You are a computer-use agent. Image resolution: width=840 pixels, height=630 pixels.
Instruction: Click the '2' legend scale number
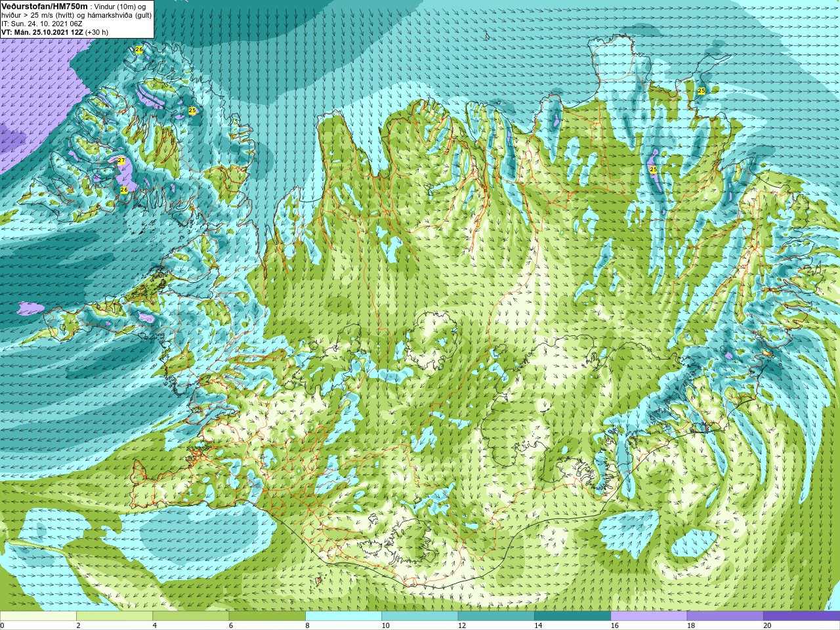(78, 625)
